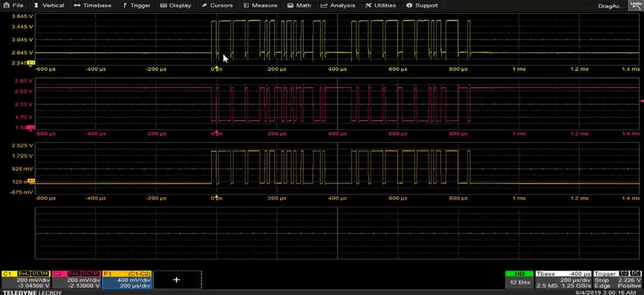644x295 pixels.
Task: Click the Utilities wrench icon
Action: pos(369,6)
